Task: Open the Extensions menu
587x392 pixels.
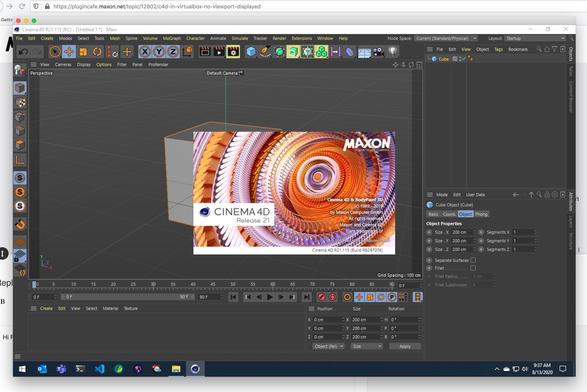Action: (x=302, y=38)
